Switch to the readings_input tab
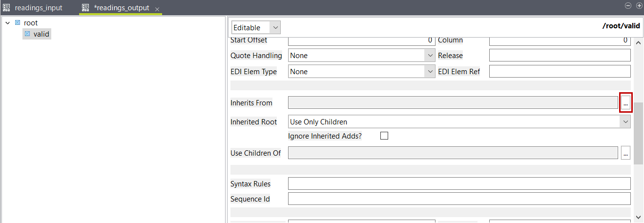 (x=38, y=8)
